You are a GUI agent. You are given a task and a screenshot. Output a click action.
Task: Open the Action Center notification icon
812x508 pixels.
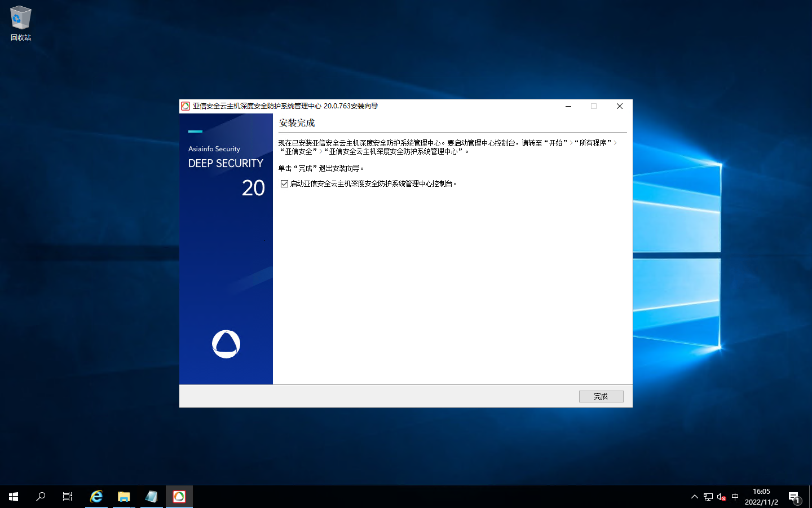pos(795,497)
